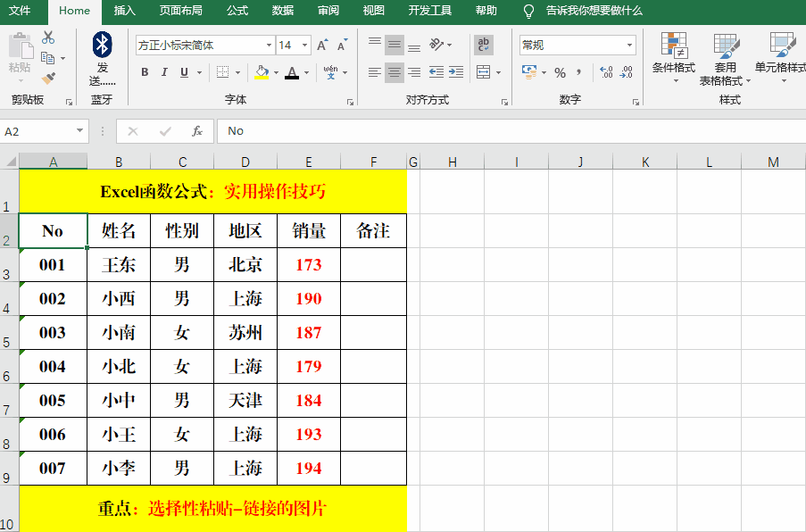Expand the font name dropdown

269,46
